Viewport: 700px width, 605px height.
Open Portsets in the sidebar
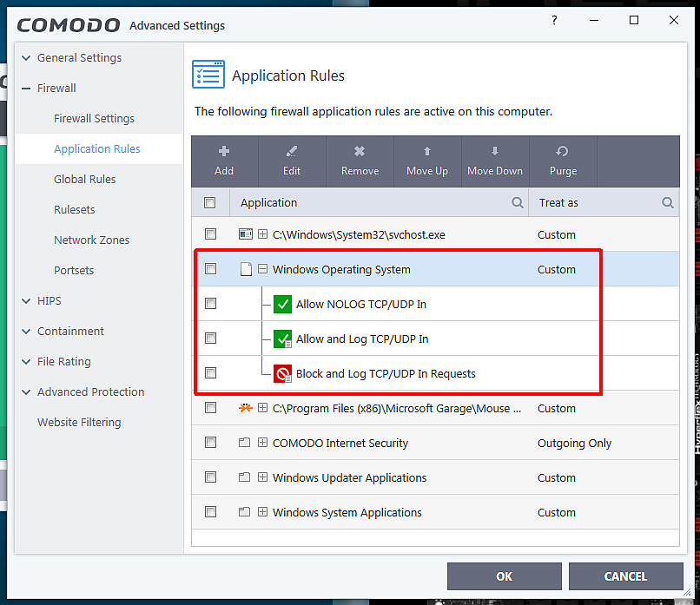(x=74, y=270)
